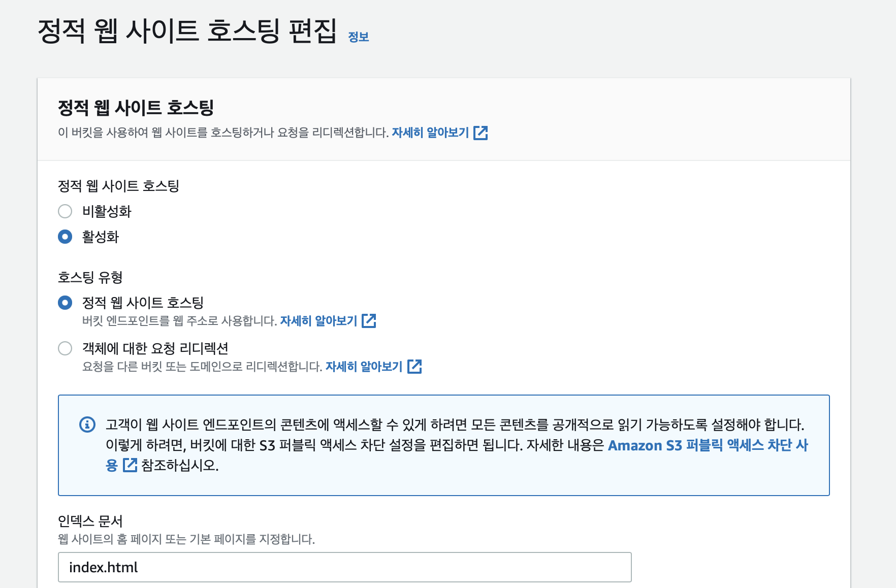Choose 객체에 대한 요청 리디렉션 option
Screen dimensions: 896x588
click(65, 348)
